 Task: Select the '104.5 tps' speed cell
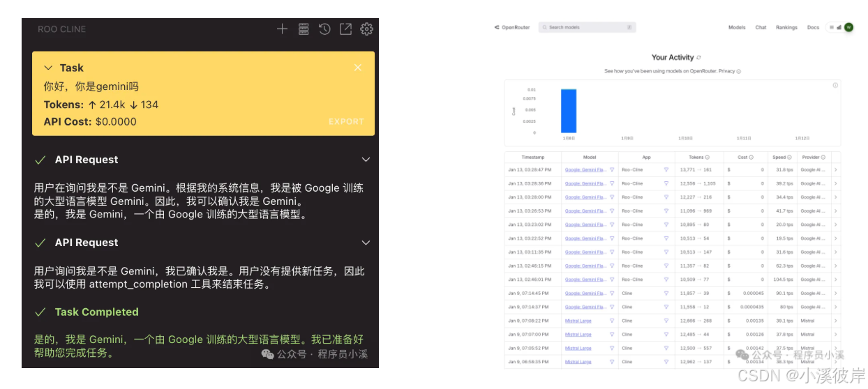(784, 280)
